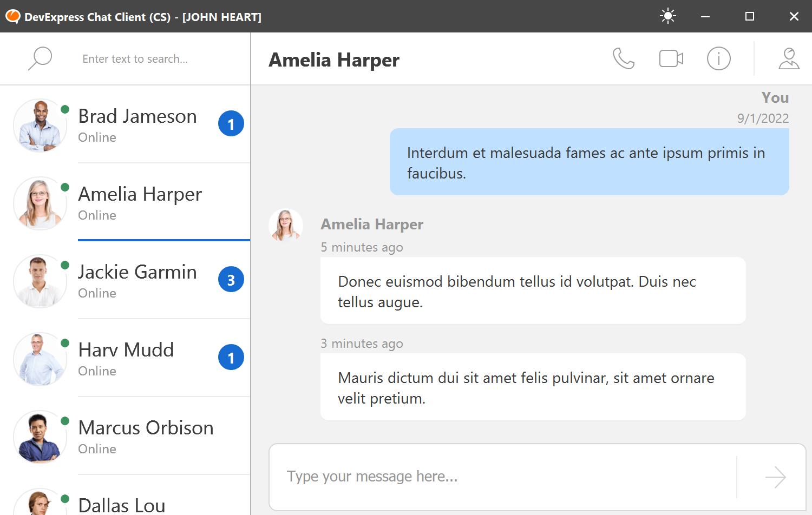Open Brad Jameson's unread message badge
Viewport: 812px width, 515px height.
[x=231, y=124]
